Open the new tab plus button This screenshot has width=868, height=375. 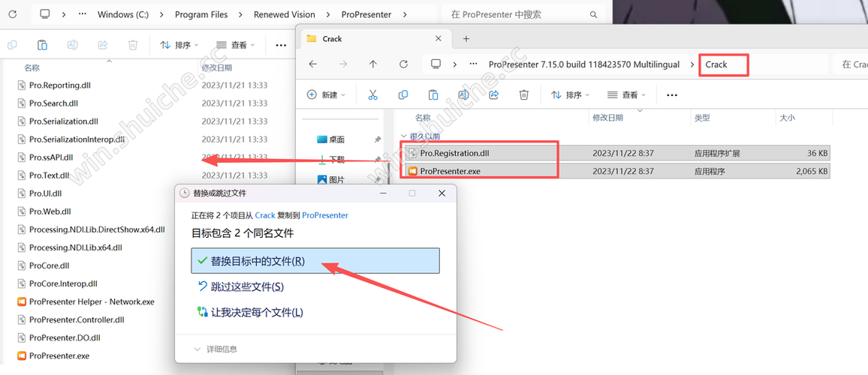(x=466, y=39)
